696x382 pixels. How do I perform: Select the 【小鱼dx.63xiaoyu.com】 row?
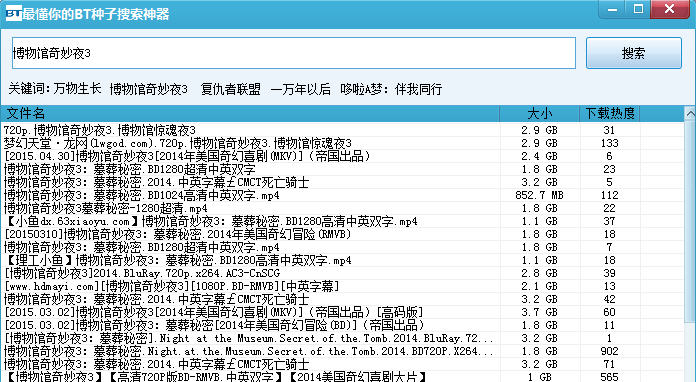(x=342, y=221)
